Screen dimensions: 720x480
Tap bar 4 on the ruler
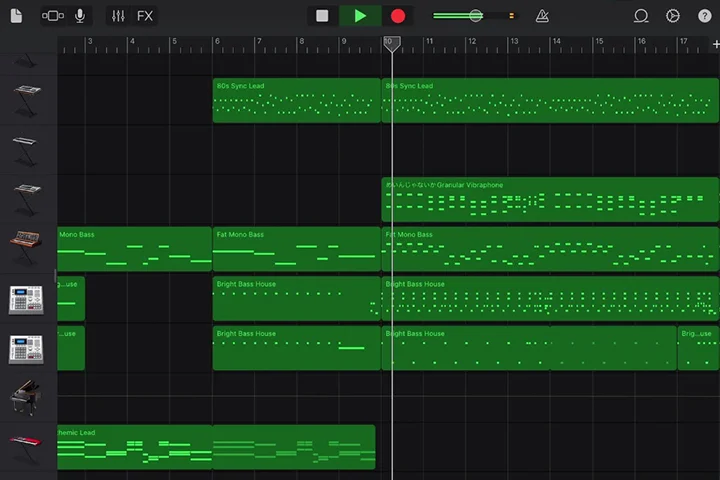132,41
